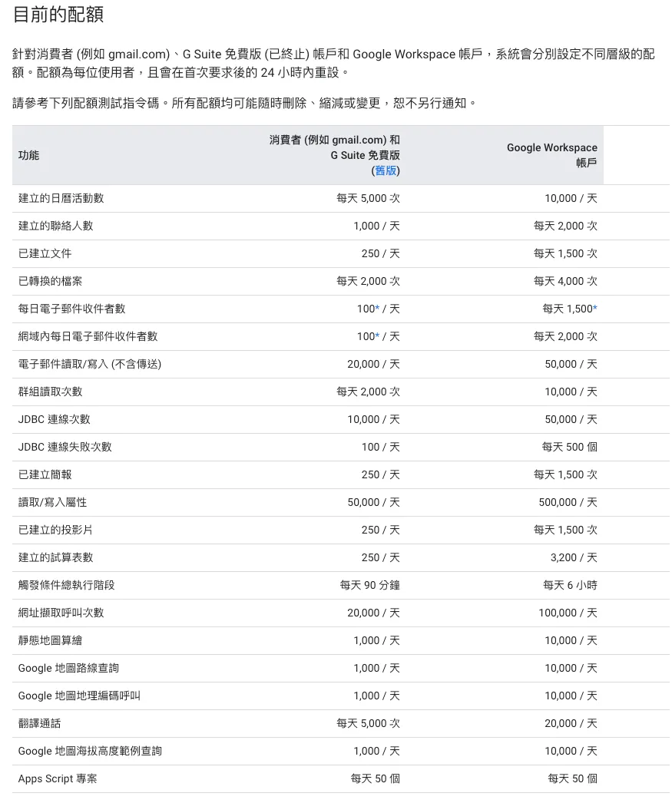Click the asterisk after 每天 1,500
Screen dimensions: 672x803
pyautogui.click(x=595, y=309)
